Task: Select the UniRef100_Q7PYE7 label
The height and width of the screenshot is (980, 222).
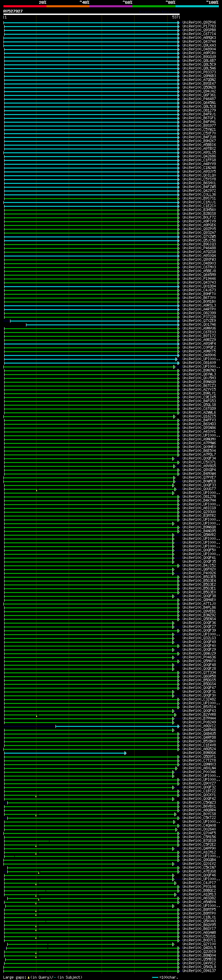Action: [199, 477]
